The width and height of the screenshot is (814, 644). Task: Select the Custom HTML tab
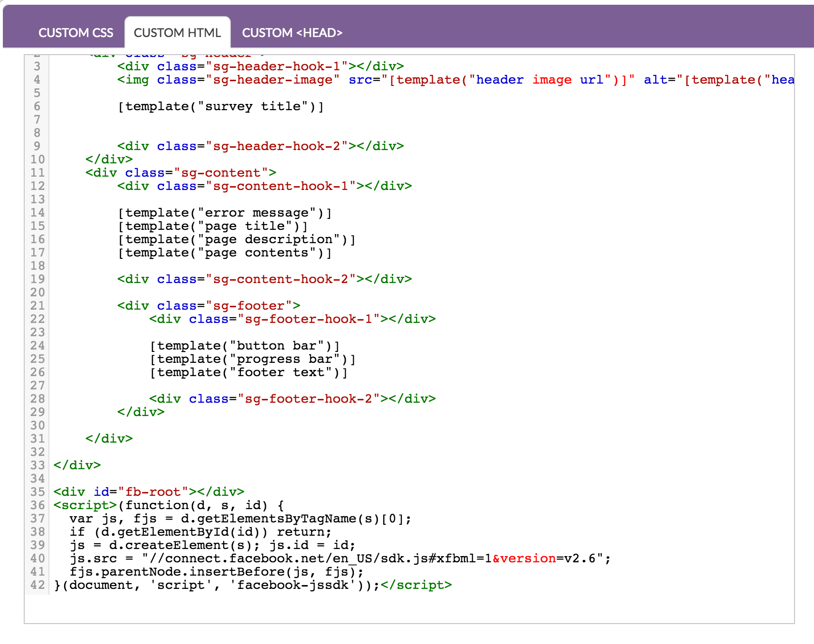178,33
